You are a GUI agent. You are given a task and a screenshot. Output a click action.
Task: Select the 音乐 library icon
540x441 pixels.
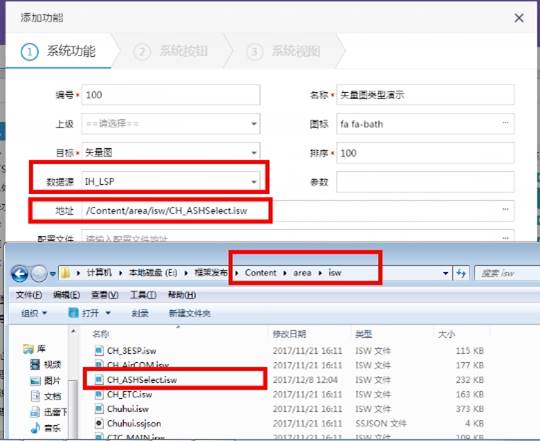coord(35,428)
